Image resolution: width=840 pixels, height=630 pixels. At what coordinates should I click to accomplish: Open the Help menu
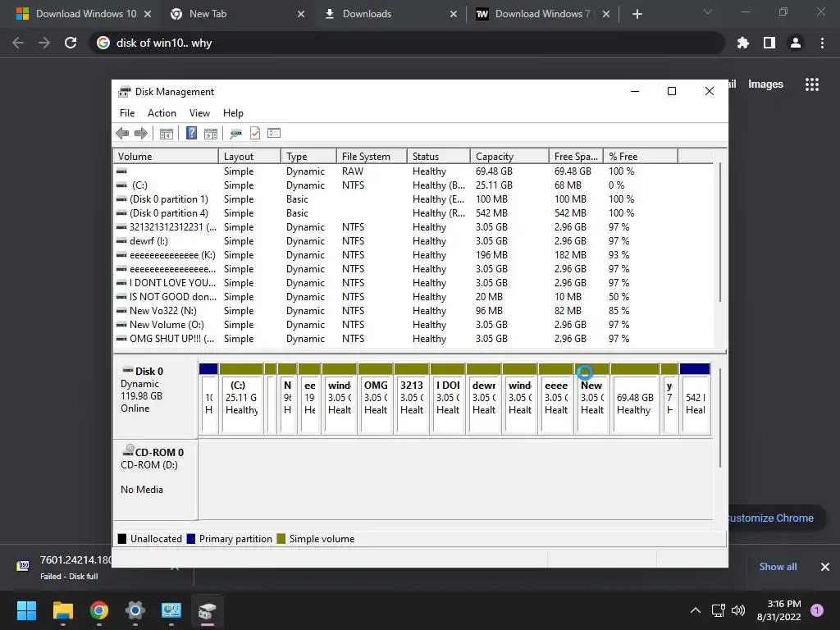pyautogui.click(x=233, y=113)
